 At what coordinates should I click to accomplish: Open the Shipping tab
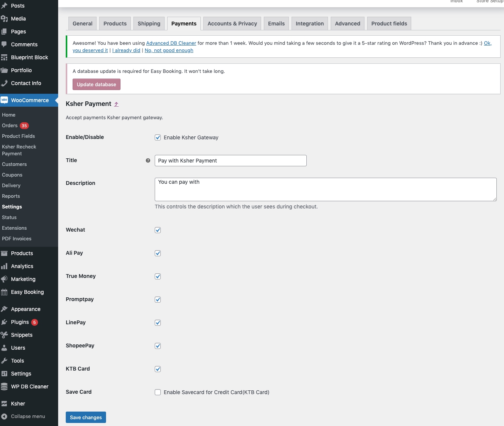point(149,24)
